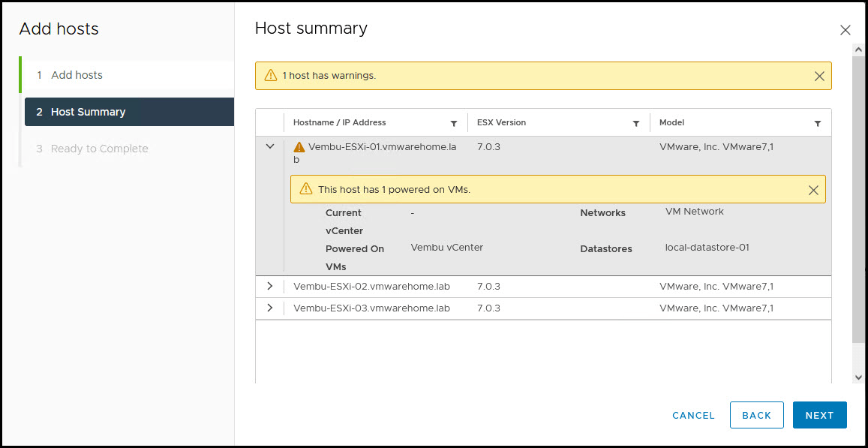Viewport: 868px width, 448px height.
Task: Select Vembu-ESXi-01.vmwarehome.lab hostname text
Action: [x=375, y=153]
